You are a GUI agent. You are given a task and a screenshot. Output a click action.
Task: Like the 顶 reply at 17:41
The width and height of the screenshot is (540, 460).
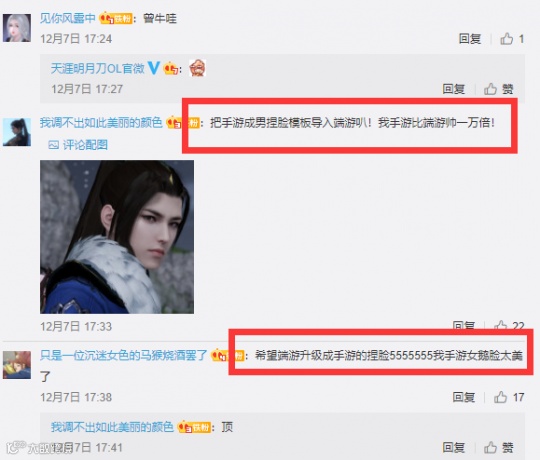(x=498, y=448)
